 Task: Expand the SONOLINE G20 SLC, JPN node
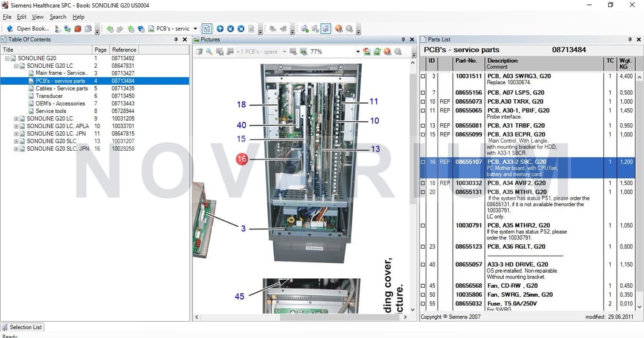click(x=16, y=149)
